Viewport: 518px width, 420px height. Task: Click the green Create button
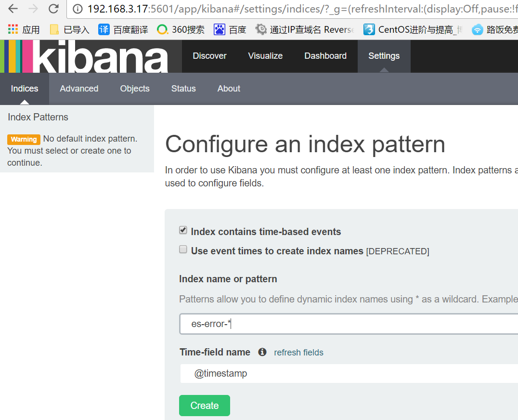point(205,406)
